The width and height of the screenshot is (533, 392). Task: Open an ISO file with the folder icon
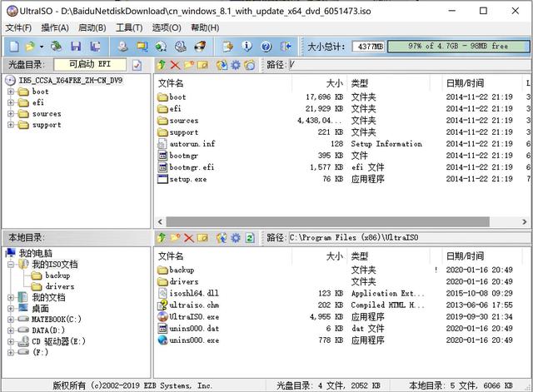click(30, 47)
